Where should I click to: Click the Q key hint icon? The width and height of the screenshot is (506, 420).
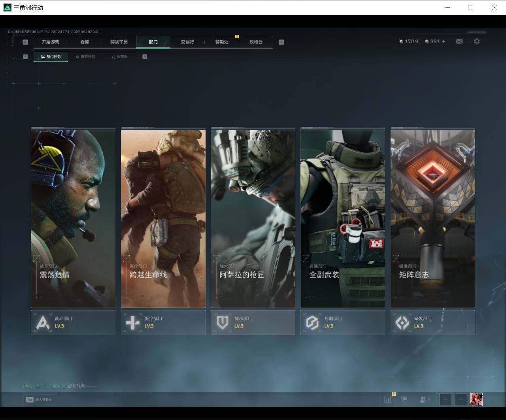(25, 42)
